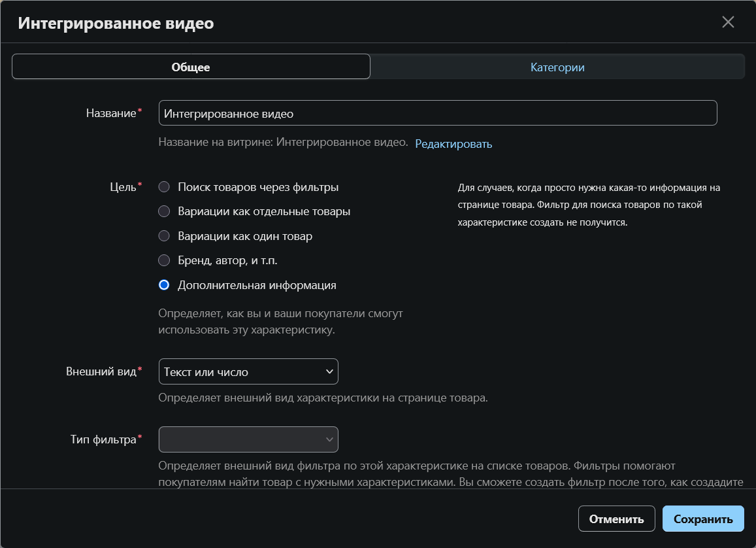756x548 pixels.
Task: Open the Тип фильтра dropdown
Action: [248, 439]
